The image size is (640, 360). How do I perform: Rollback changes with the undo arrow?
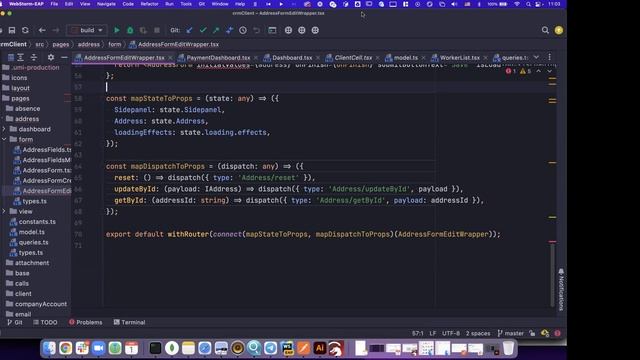(x=256, y=30)
